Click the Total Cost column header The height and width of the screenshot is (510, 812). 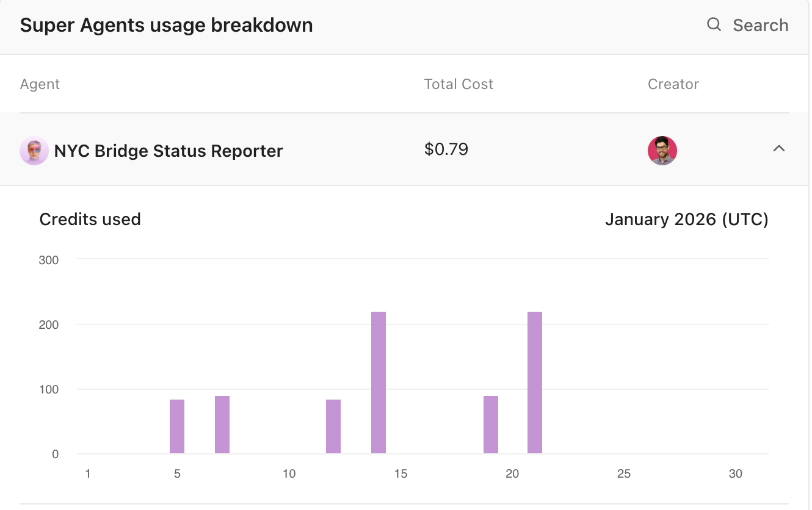(459, 84)
